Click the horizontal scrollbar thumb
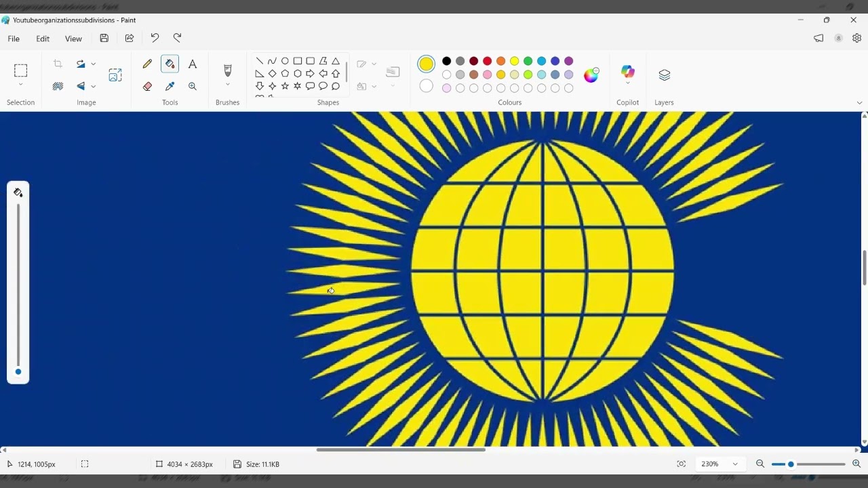 tap(401, 449)
